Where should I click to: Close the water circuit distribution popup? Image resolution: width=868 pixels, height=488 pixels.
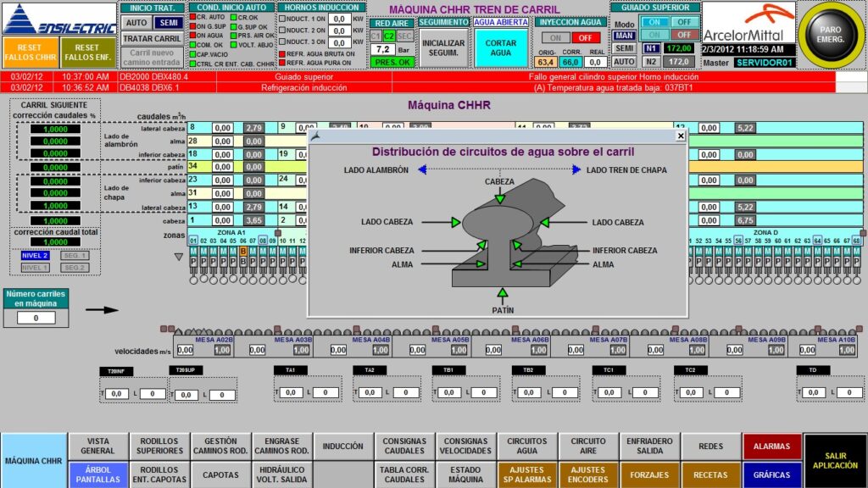tap(680, 135)
